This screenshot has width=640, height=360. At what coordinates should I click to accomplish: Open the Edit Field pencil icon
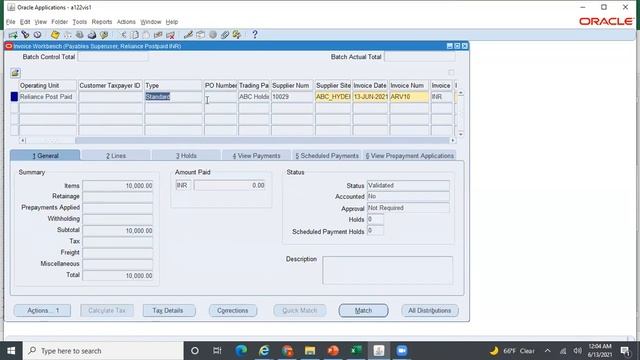pos(188,35)
